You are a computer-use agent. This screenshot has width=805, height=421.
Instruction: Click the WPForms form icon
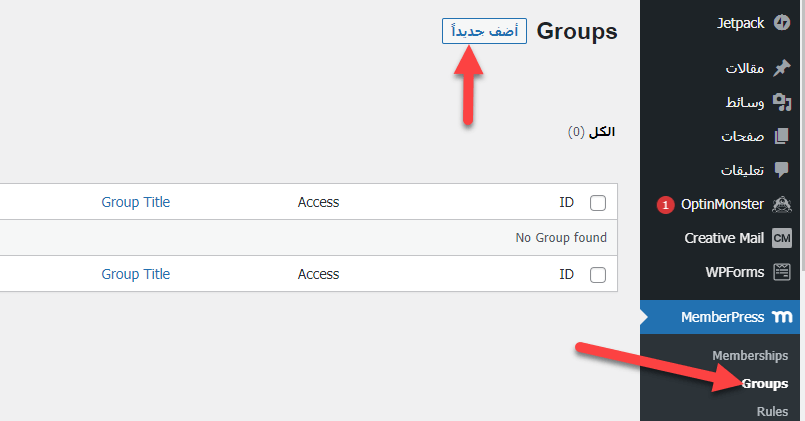click(x=782, y=272)
